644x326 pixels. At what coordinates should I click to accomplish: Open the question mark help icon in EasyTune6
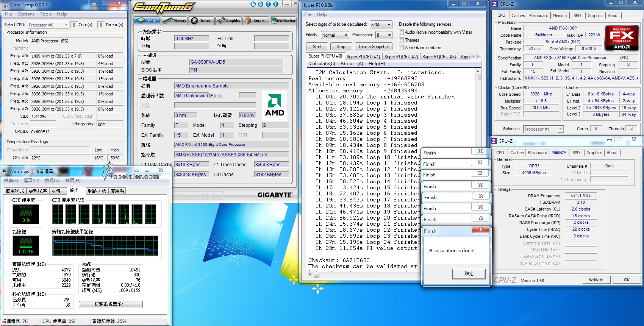pos(268,4)
